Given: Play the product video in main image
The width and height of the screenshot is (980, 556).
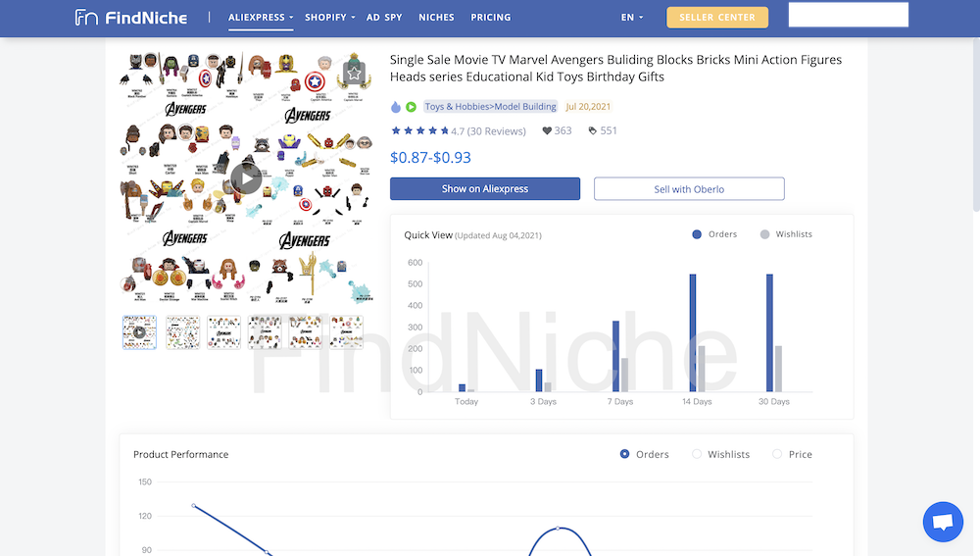Looking at the screenshot, I should [246, 179].
